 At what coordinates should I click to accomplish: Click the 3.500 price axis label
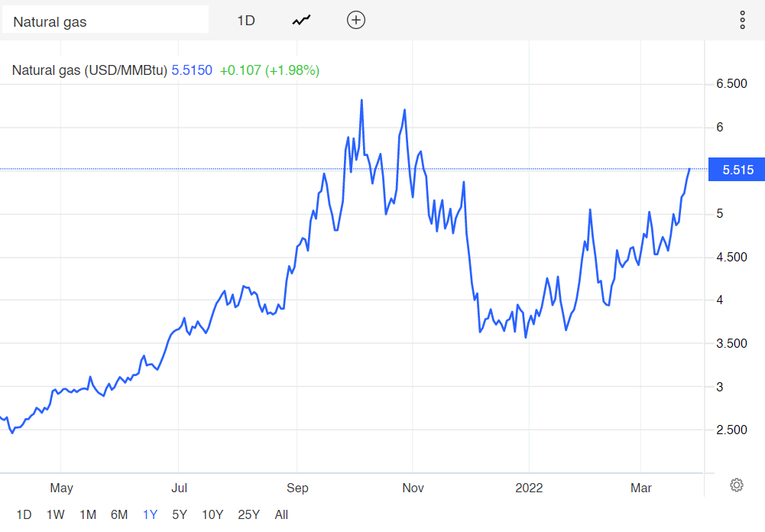tap(731, 344)
